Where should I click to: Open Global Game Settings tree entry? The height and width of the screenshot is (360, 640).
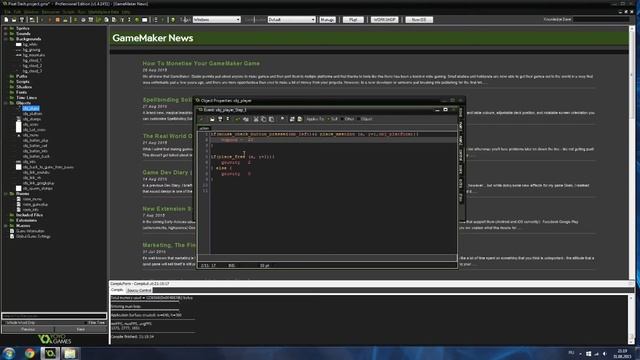click(x=33, y=236)
